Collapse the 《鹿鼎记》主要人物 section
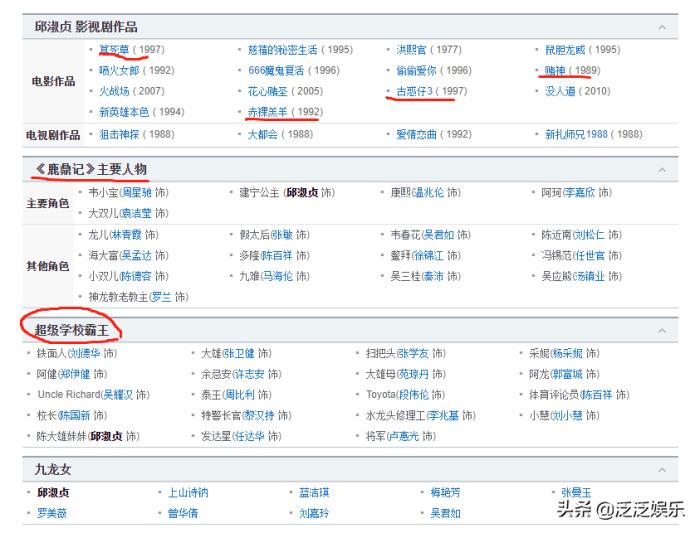The height and width of the screenshot is (533, 700). pos(662,169)
